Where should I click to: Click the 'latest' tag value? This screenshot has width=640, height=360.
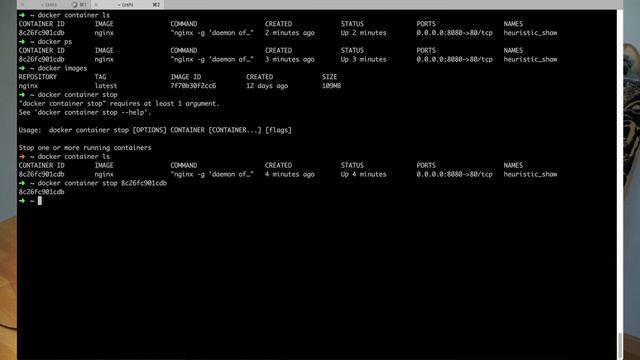[x=106, y=86]
